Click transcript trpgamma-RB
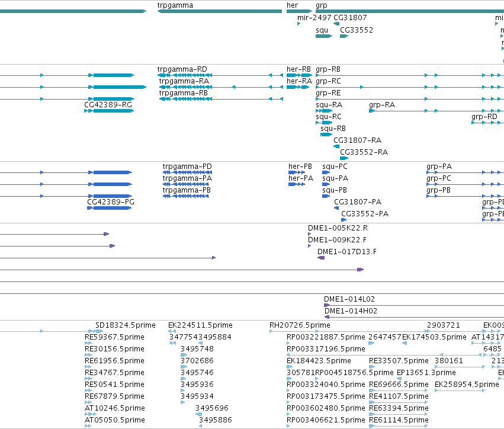Screen dimensions: 504x429 tap(221, 99)
